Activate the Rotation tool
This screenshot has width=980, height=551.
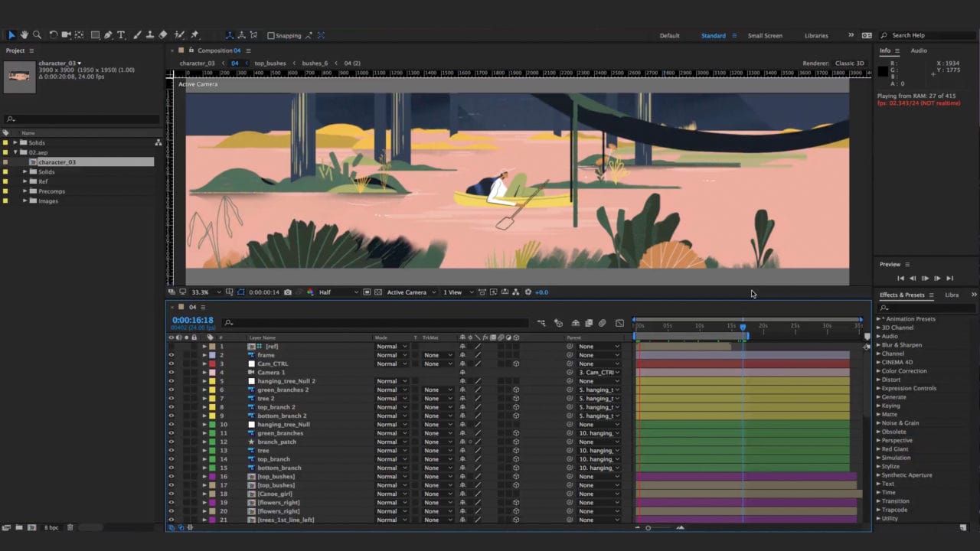[53, 35]
